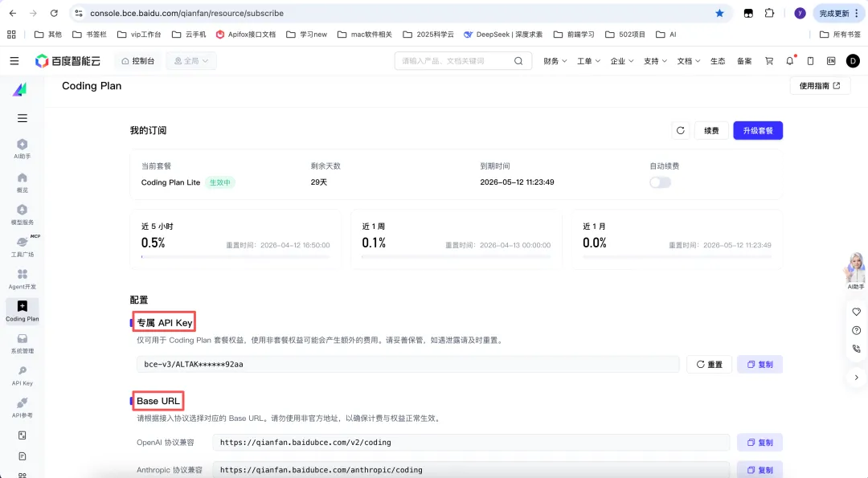868x478 pixels.
Task: Go back in browser history
Action: tap(13, 13)
